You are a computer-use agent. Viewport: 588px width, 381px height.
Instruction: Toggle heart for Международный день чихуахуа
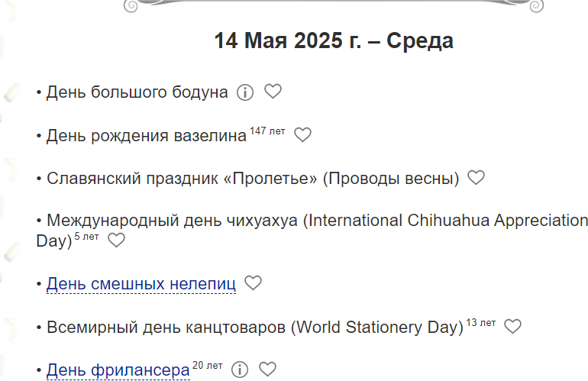point(116,240)
